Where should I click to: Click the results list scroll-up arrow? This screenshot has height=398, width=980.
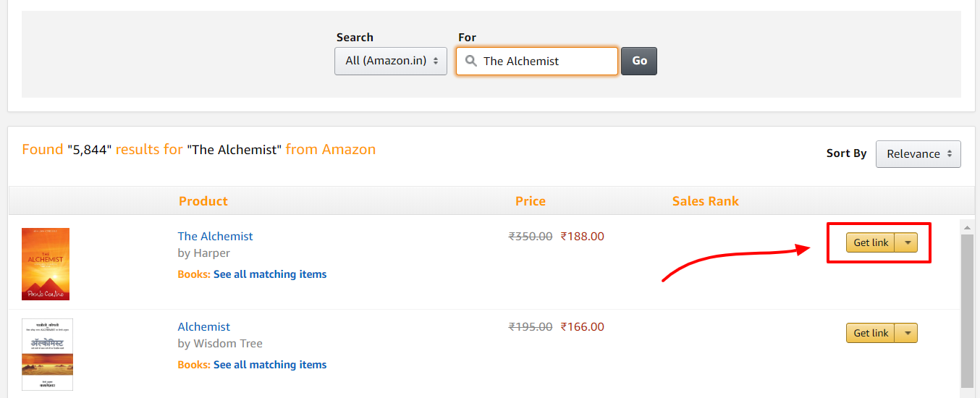(967, 227)
